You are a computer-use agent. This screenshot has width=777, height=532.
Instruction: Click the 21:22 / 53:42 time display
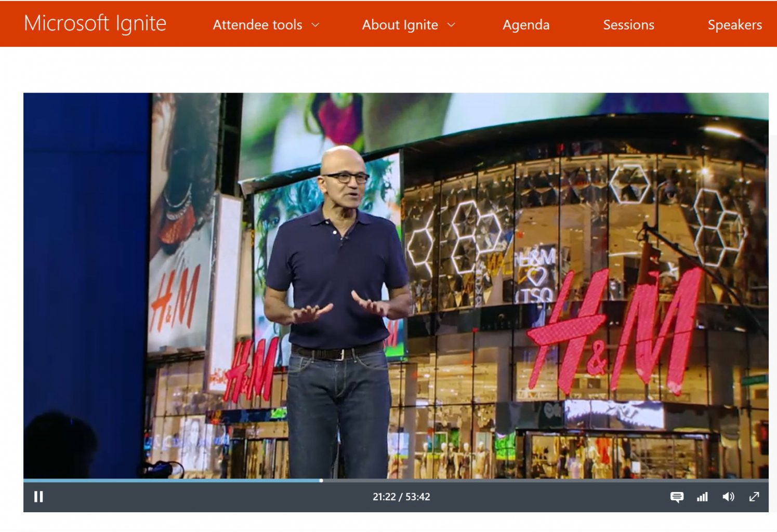401,497
